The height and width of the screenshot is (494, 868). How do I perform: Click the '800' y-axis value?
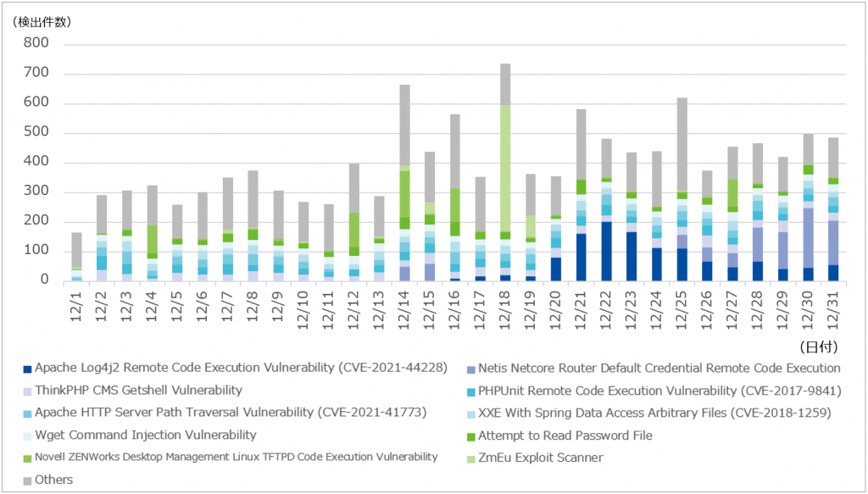36,44
